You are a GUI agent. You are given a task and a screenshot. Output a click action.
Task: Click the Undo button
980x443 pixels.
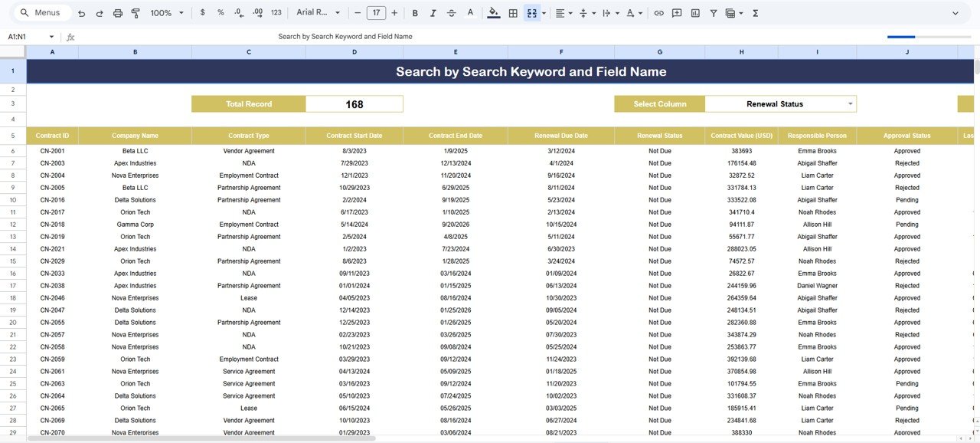(x=80, y=12)
